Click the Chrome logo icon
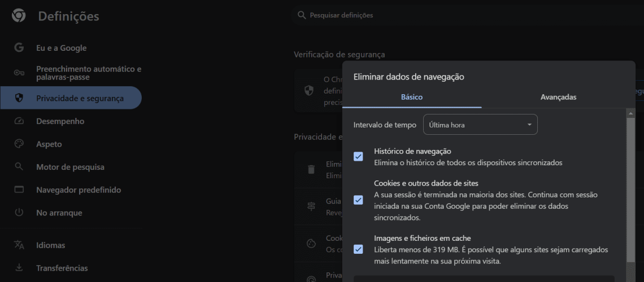 coord(19,16)
